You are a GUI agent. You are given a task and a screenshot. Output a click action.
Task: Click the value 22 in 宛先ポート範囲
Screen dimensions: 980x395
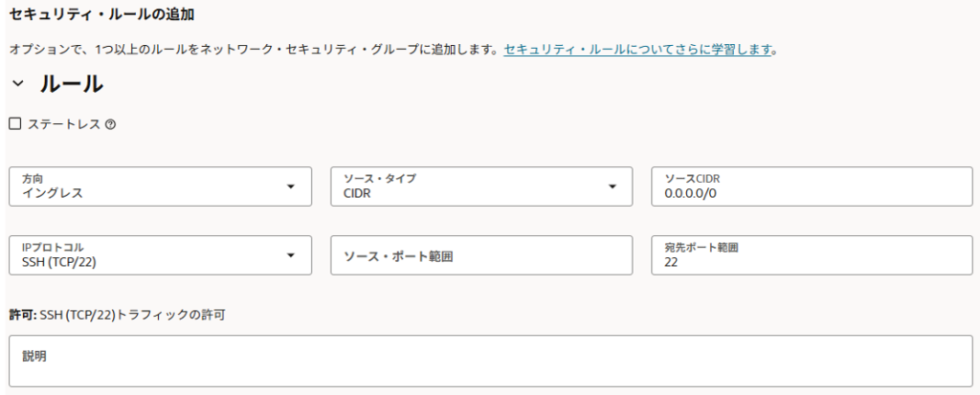671,262
